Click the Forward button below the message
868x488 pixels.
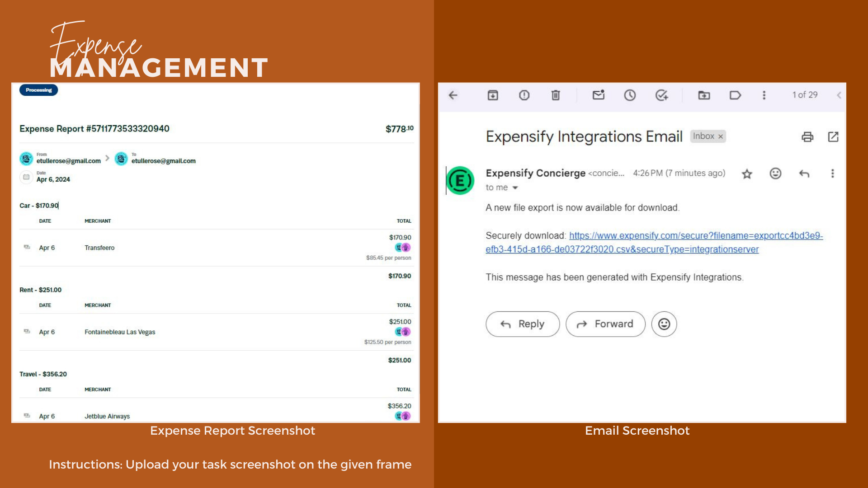(x=605, y=324)
